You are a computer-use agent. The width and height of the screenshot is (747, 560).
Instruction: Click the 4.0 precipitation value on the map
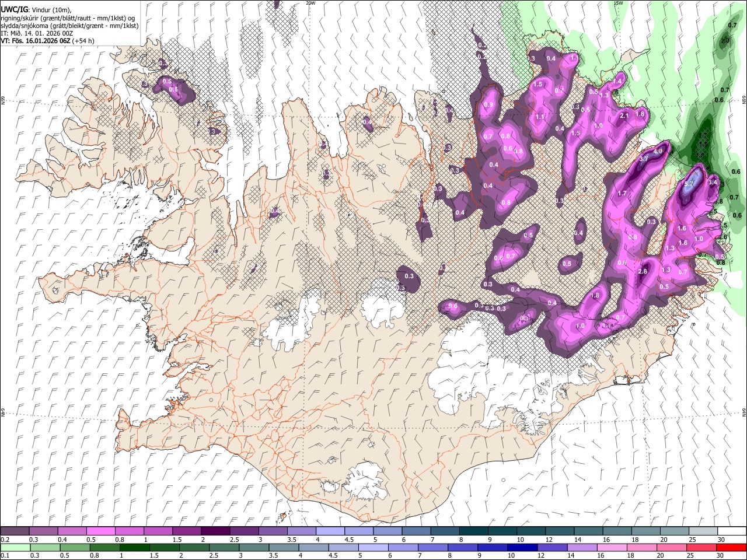coord(659,151)
